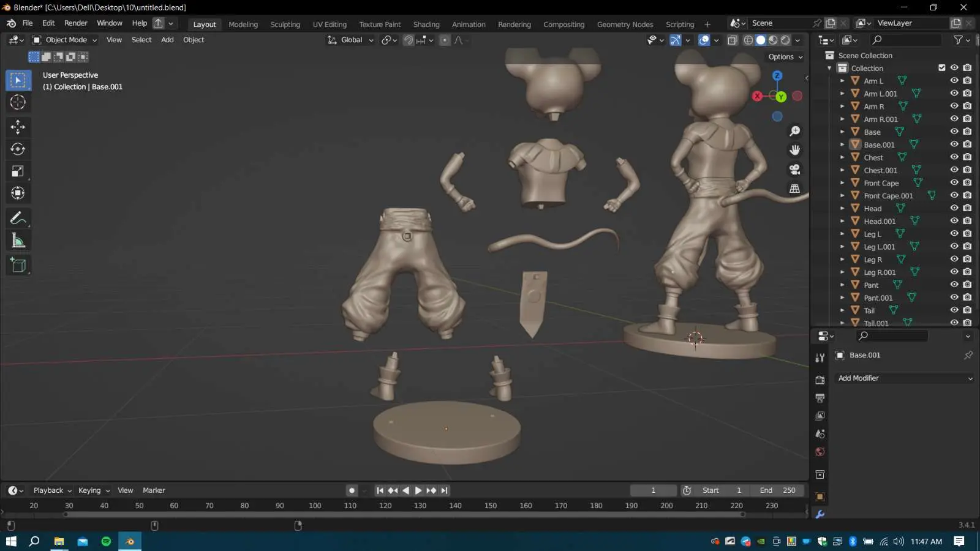Select the Move tool
This screenshot has width=980, height=551.
coord(18,127)
